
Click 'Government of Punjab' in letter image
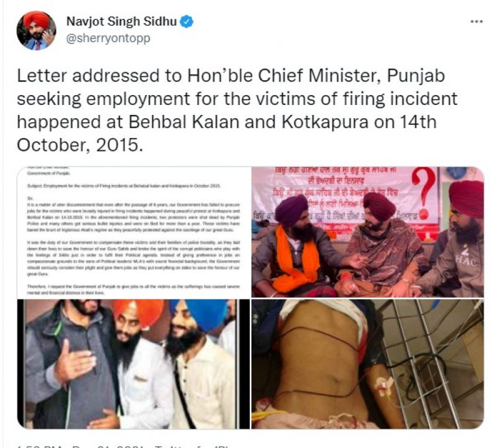[x=49, y=173]
